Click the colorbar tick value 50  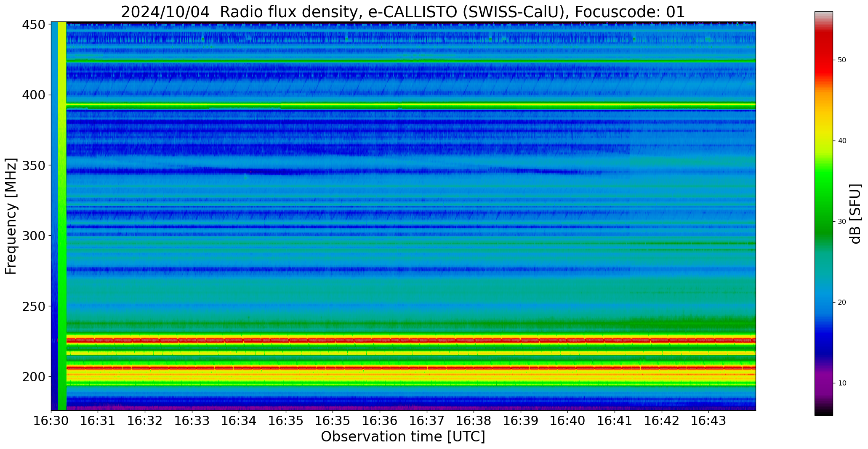pyautogui.click(x=842, y=60)
